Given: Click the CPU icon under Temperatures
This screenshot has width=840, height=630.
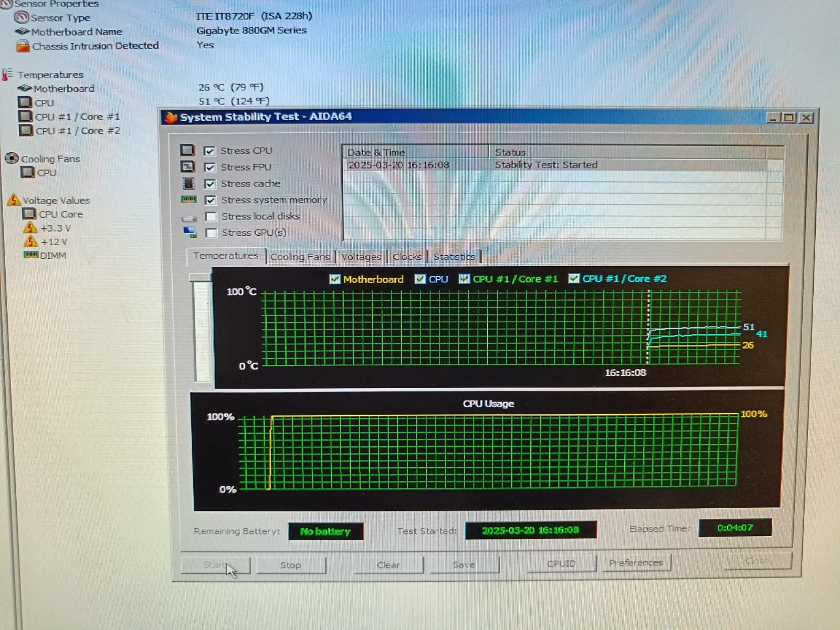Looking at the screenshot, I should [x=25, y=102].
